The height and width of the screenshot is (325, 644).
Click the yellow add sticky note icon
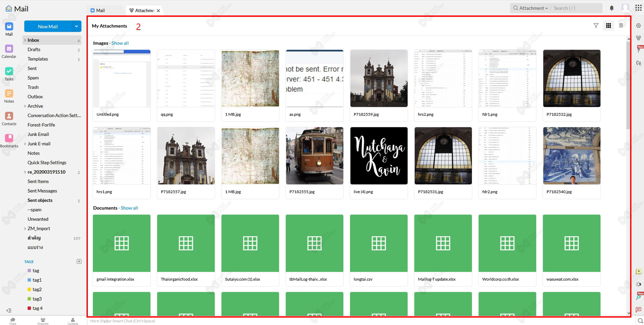coord(639,271)
